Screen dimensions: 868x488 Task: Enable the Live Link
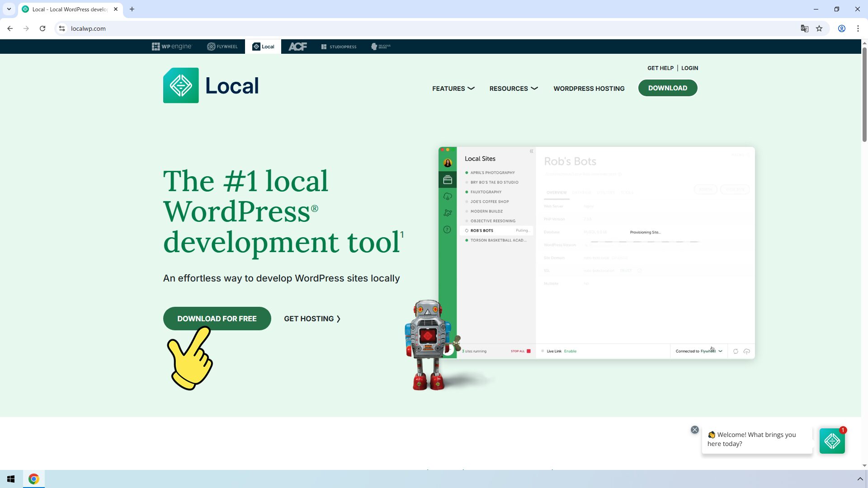point(570,351)
